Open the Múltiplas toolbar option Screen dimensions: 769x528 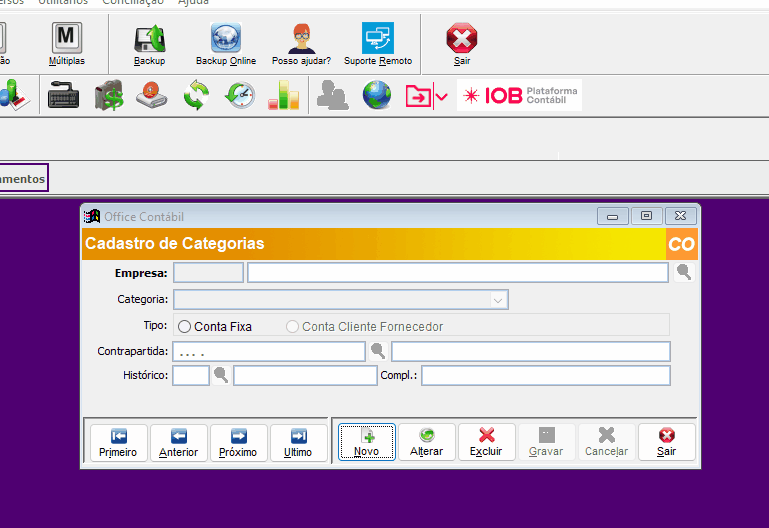(x=67, y=44)
